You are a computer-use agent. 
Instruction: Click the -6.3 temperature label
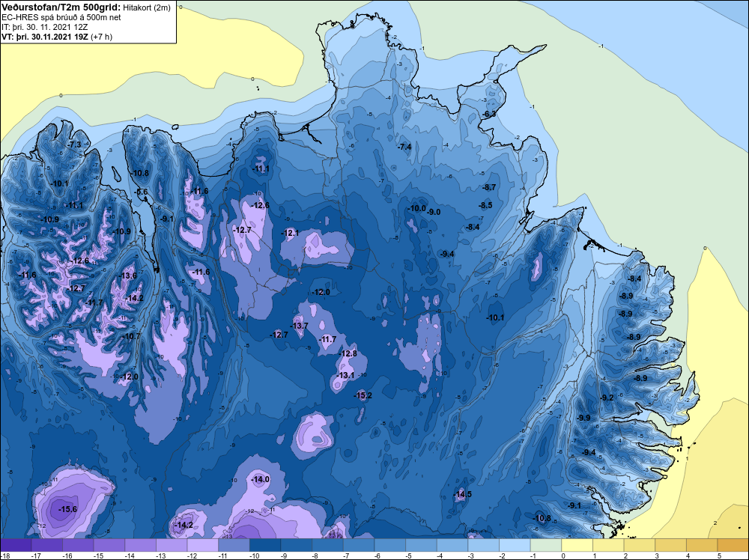click(x=489, y=114)
